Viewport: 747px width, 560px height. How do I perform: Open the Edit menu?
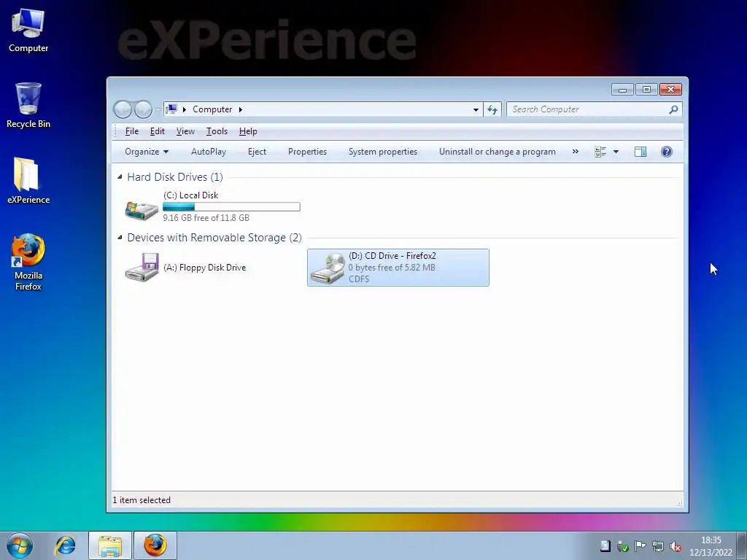(158, 131)
